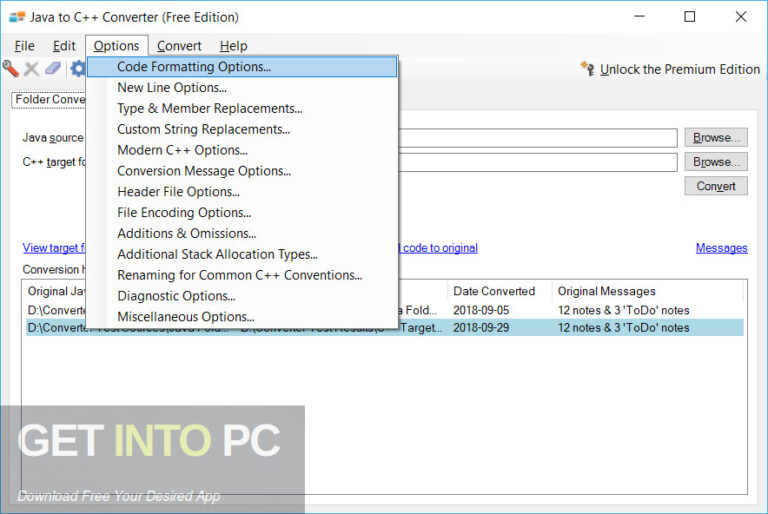
Task: Click Browse button for C++ target folder
Action: (x=716, y=162)
